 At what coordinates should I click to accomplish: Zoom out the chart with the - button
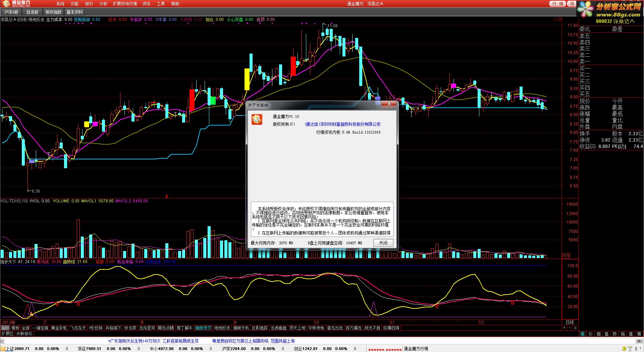coord(570,328)
